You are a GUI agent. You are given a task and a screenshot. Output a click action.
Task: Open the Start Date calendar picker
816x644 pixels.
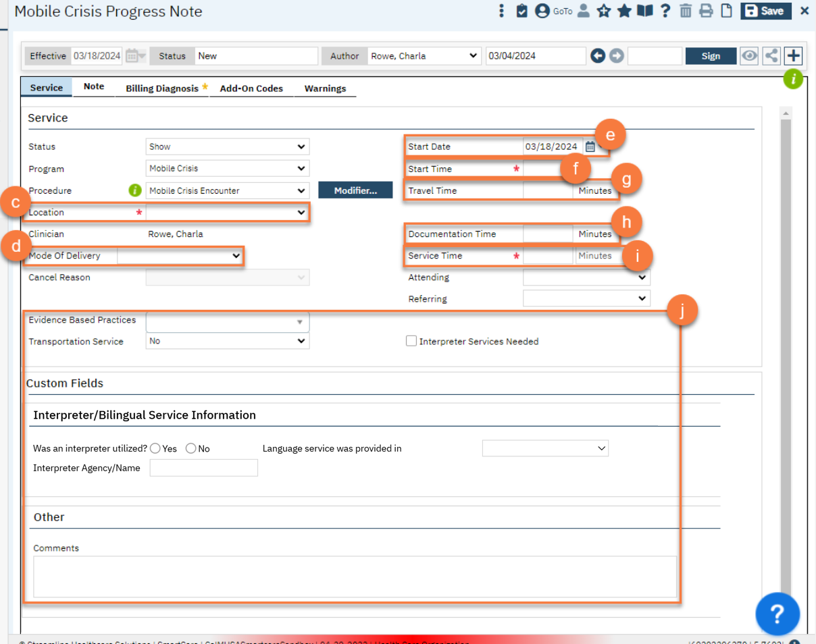[590, 146]
